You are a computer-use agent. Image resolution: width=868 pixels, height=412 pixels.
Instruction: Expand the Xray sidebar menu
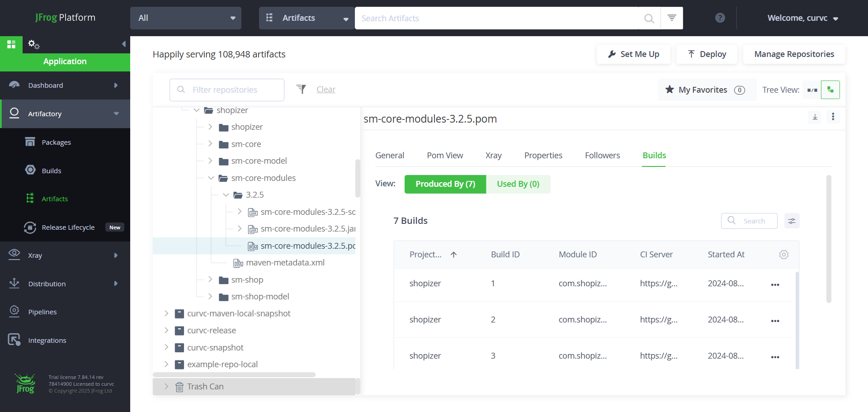(116, 256)
